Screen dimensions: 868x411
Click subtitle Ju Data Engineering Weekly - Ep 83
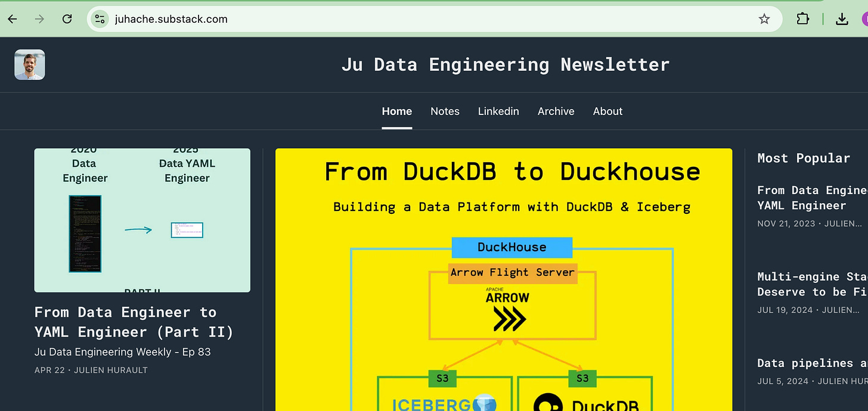[x=123, y=352]
